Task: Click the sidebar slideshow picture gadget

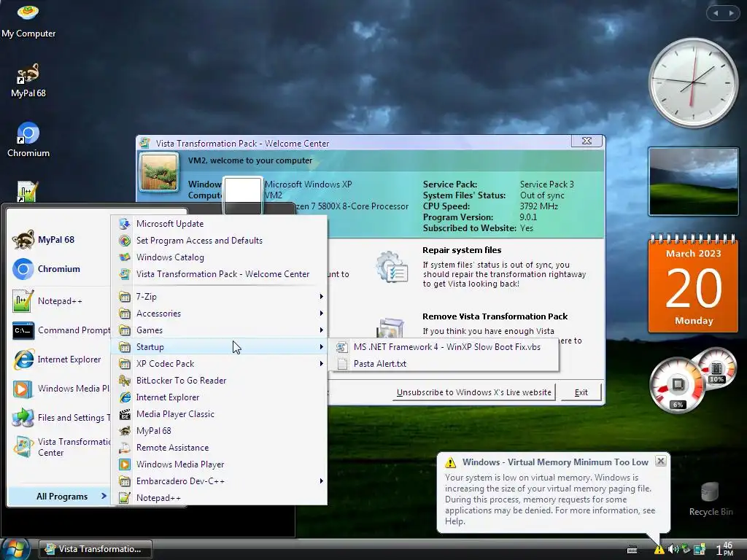Action: (693, 182)
